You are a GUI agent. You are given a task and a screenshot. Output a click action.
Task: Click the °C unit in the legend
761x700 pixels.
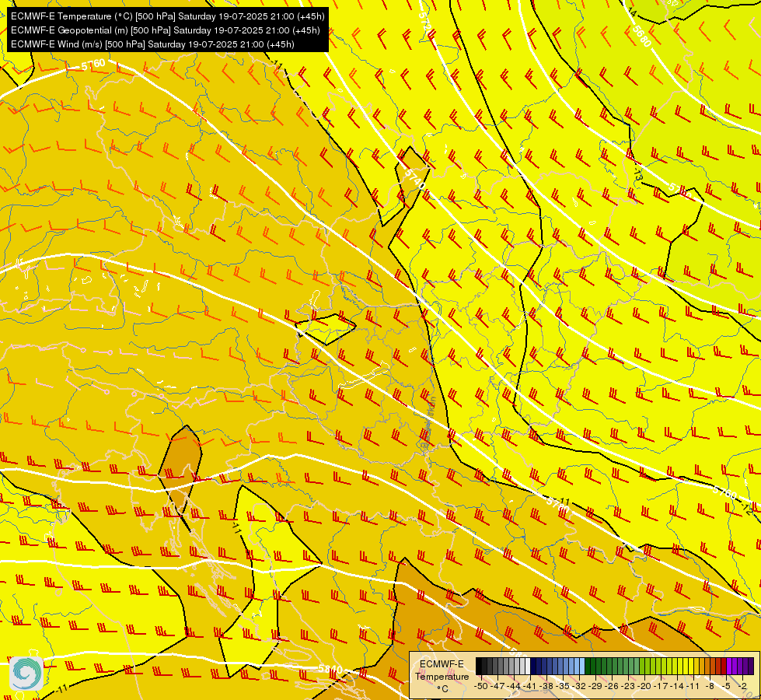point(442,689)
